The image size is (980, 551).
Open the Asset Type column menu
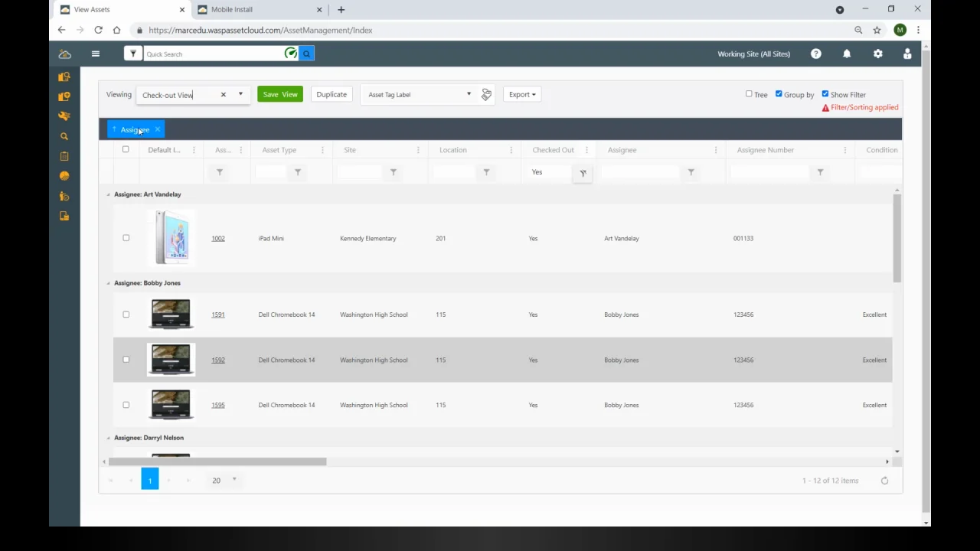click(x=322, y=150)
